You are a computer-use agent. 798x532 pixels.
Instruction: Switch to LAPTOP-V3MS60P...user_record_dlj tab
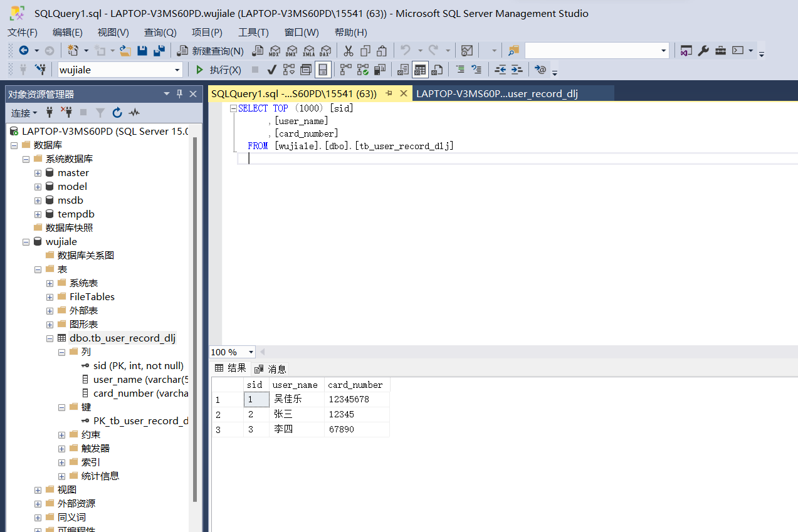(x=497, y=94)
